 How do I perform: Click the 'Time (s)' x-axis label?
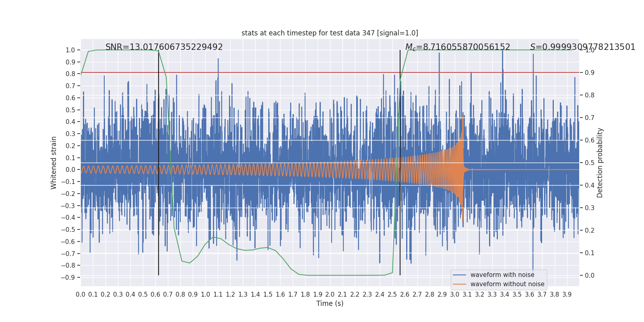[330, 303]
